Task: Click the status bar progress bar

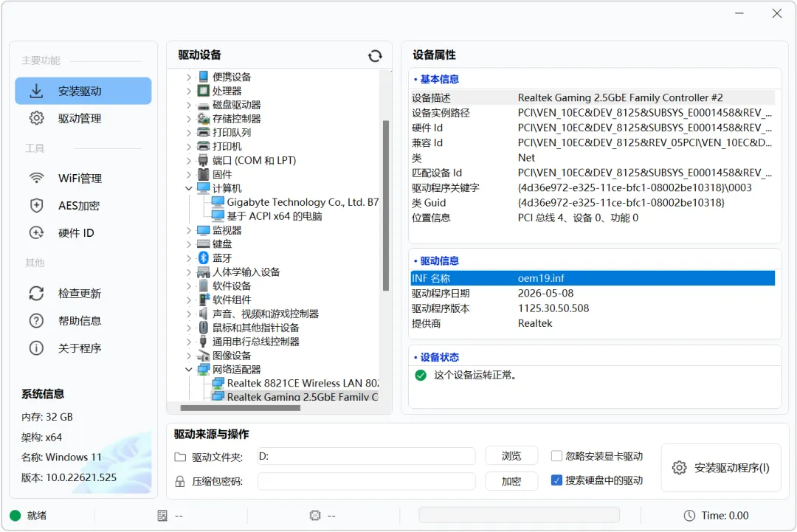Action: coord(519,515)
